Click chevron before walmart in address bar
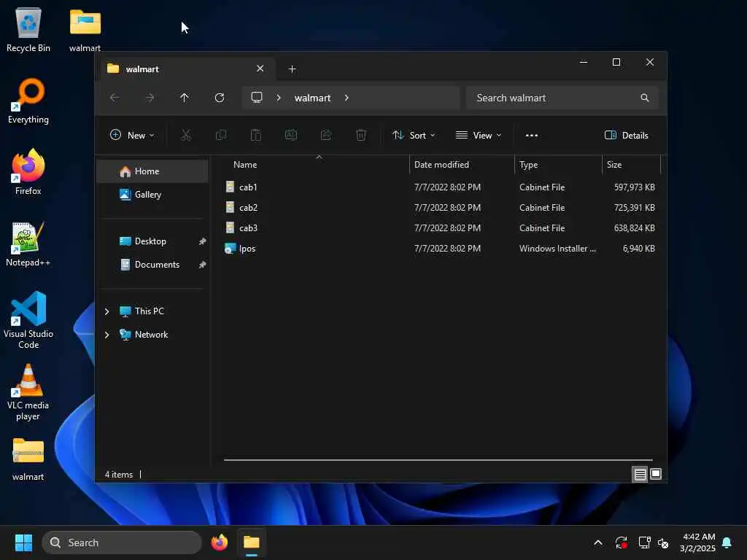Screen dimensions: 747x560 (x=279, y=98)
